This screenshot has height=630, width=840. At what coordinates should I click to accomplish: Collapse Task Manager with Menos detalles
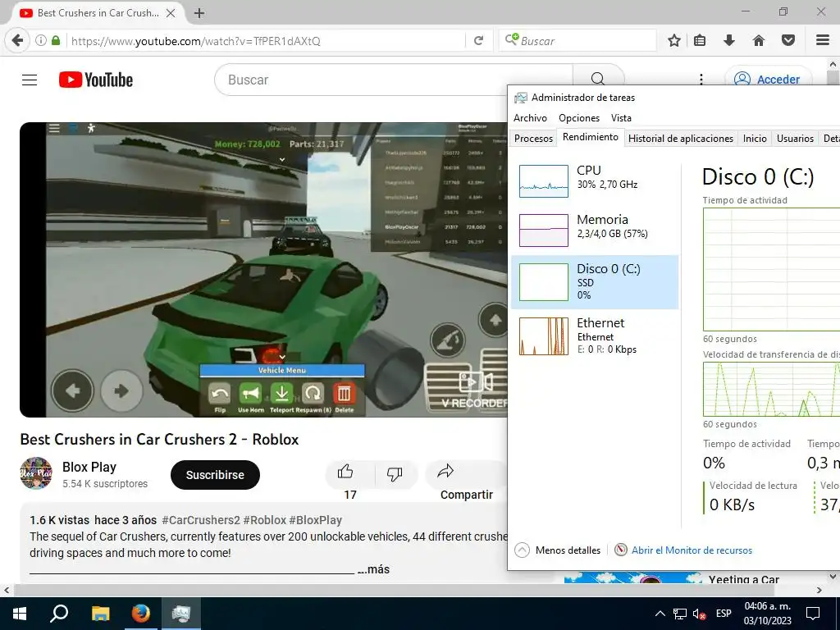(558, 550)
